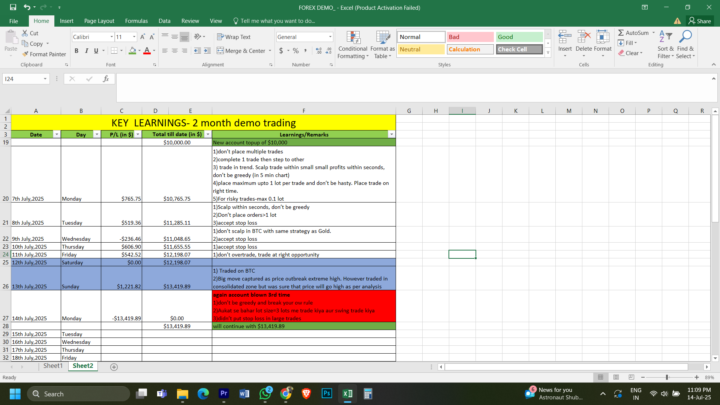
Task: Click the taskbar Search box
Action: (78, 394)
